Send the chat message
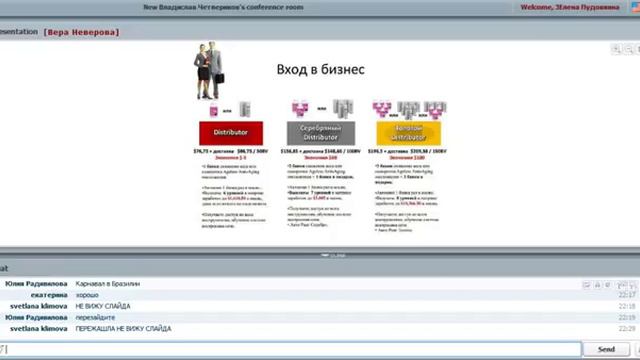 pyautogui.click(x=606, y=349)
